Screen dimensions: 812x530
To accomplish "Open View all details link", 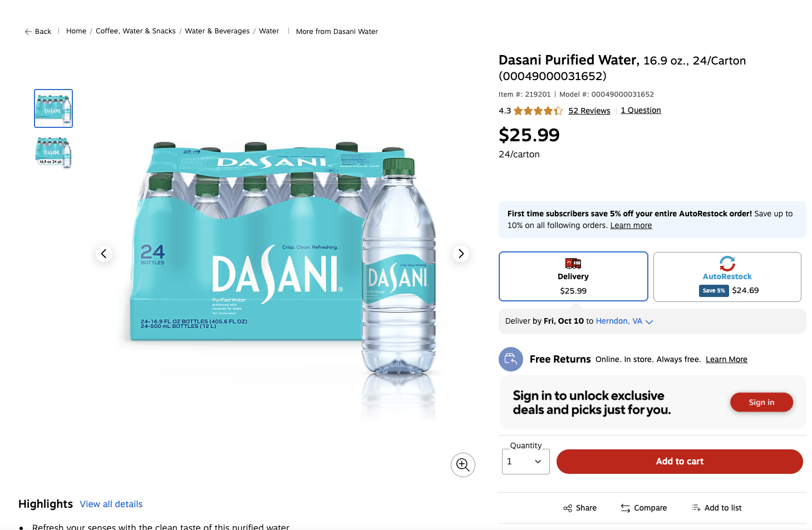I will (111, 504).
